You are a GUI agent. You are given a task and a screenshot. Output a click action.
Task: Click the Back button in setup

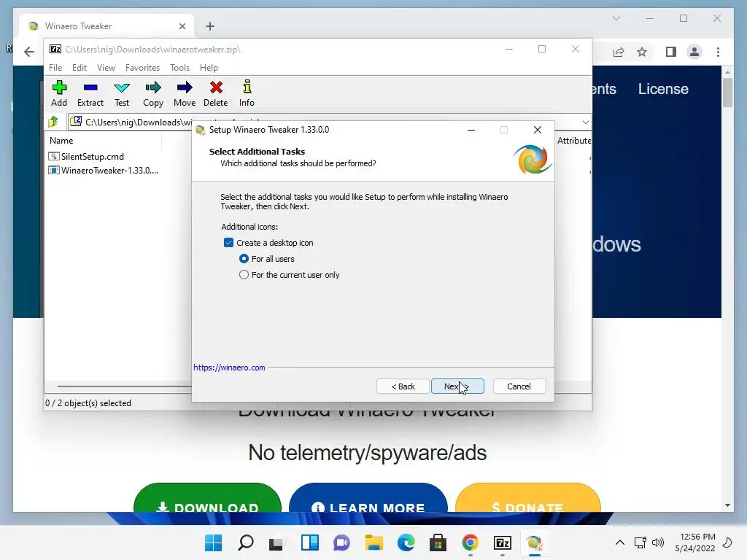click(403, 386)
